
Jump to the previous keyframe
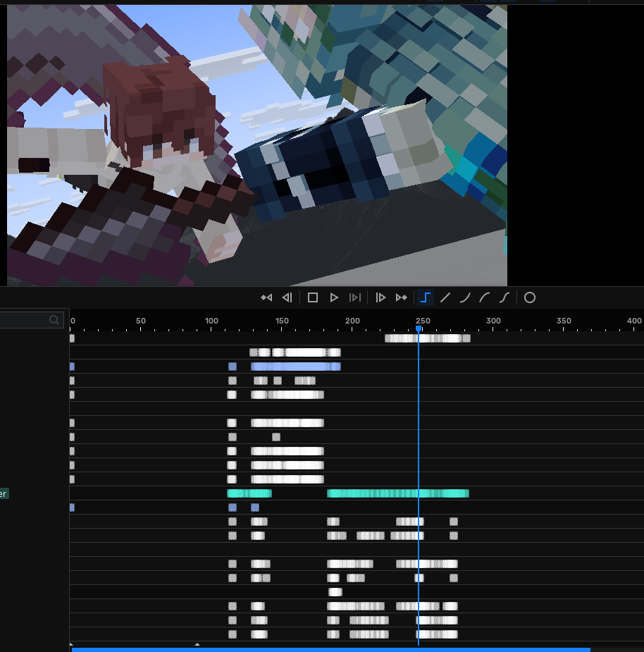pyautogui.click(x=266, y=297)
